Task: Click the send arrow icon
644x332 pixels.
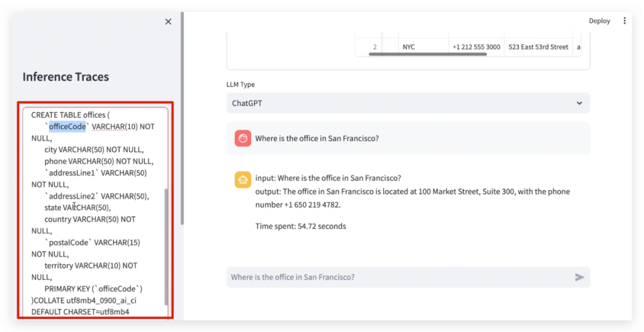Action: pos(579,277)
